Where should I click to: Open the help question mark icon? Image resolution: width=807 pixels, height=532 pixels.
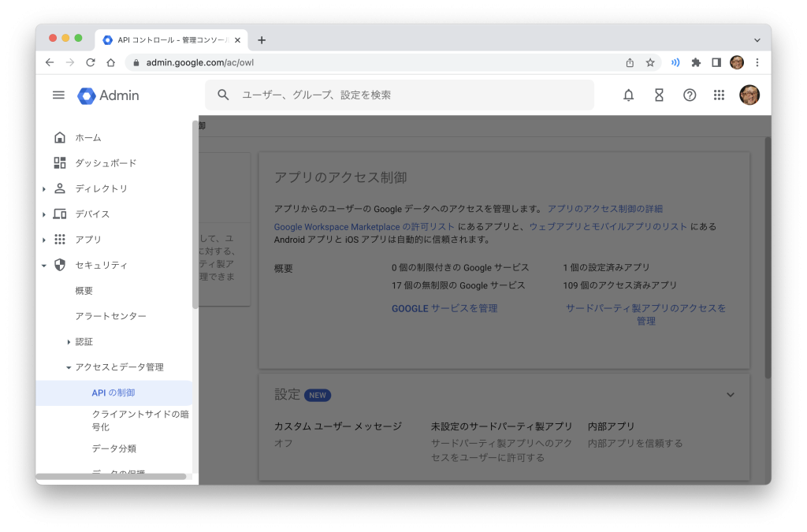[x=689, y=95]
